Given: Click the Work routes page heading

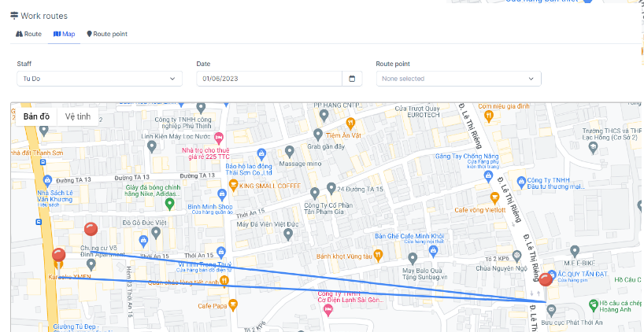Looking at the screenshot, I should pyautogui.click(x=43, y=16).
